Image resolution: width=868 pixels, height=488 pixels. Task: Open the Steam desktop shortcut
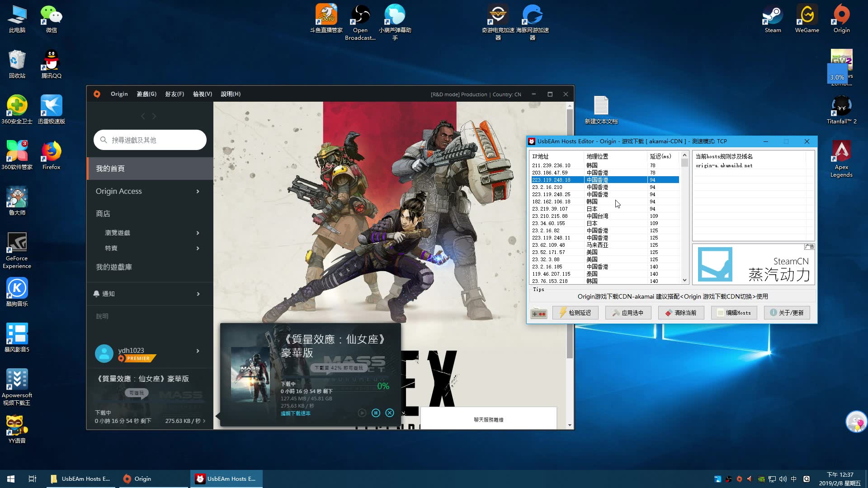(773, 19)
